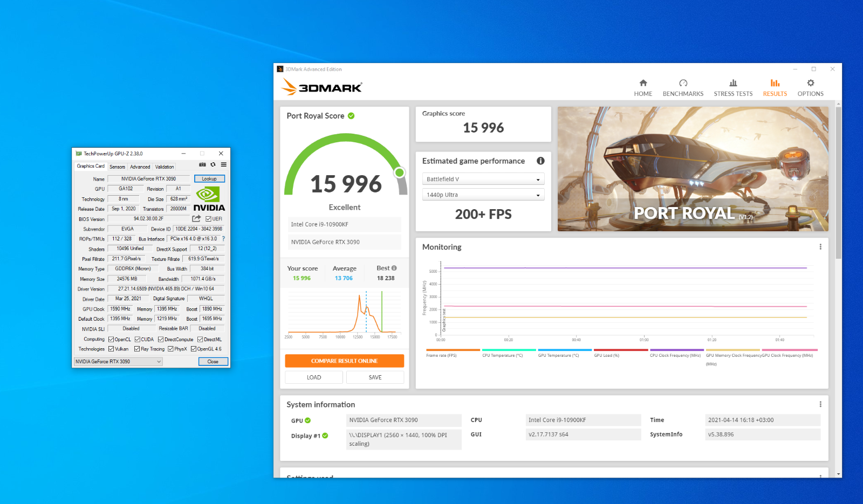Viewport: 863px width, 504px height.
Task: Toggle the DirectCompute checkbox
Action: [161, 340]
